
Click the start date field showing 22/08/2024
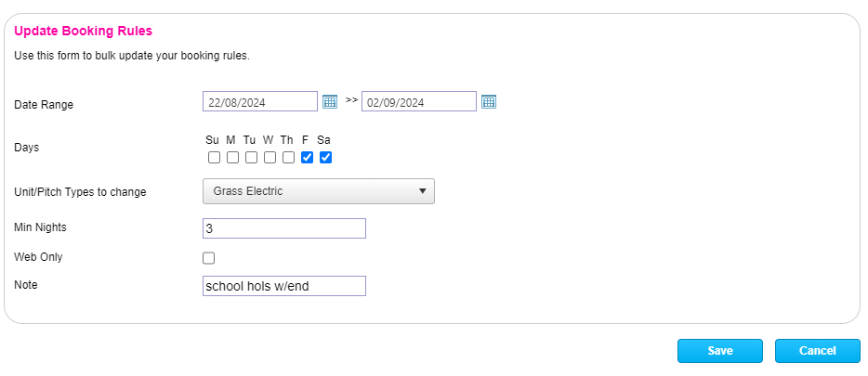[x=259, y=102]
